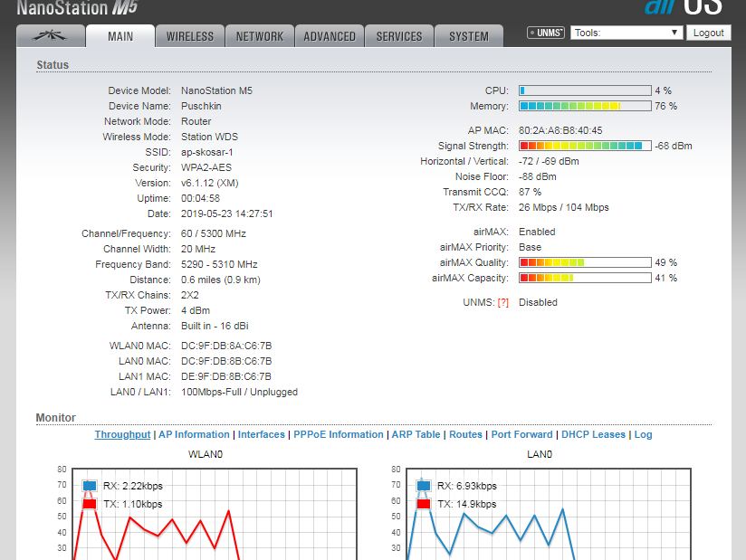Viewport: 746px width, 560px height.
Task: Click the Memory usage bar
Action: [585, 106]
